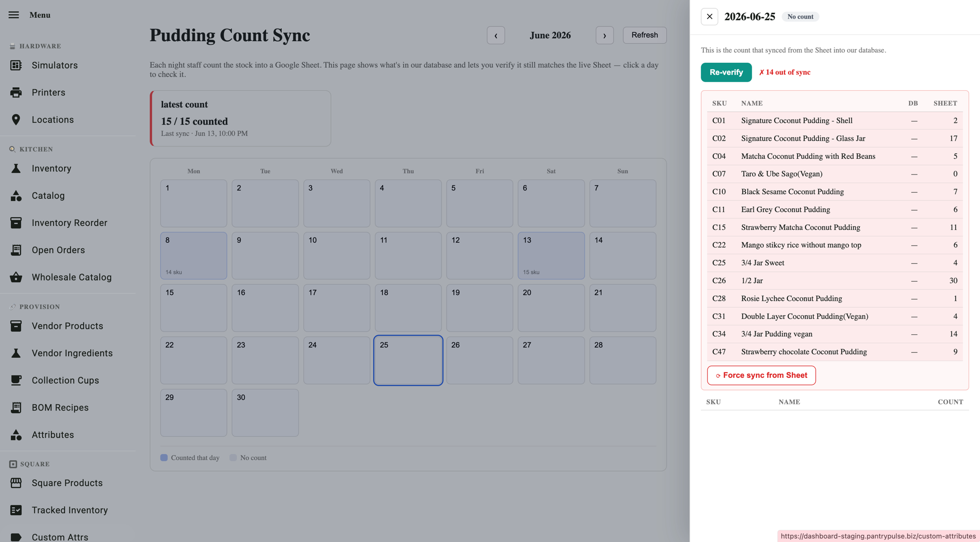Click the Square Products storefront icon
Image resolution: width=980 pixels, height=542 pixels.
pos(16,483)
